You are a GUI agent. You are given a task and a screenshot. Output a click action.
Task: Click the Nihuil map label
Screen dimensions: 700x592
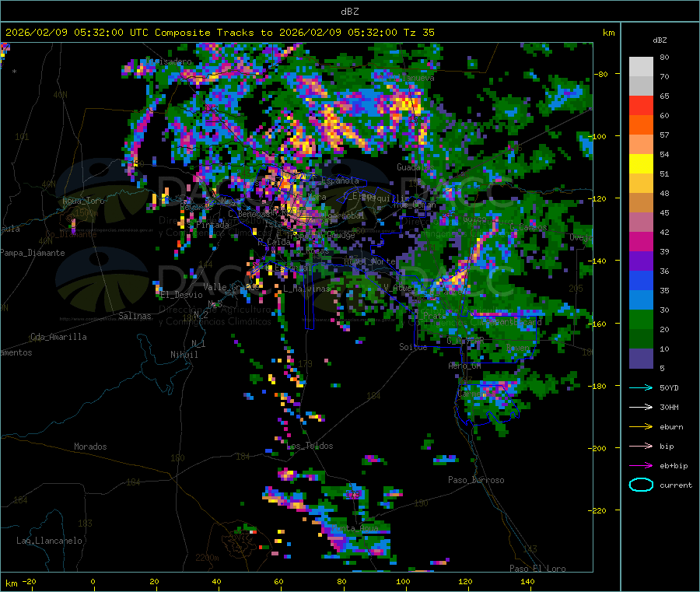coord(184,355)
